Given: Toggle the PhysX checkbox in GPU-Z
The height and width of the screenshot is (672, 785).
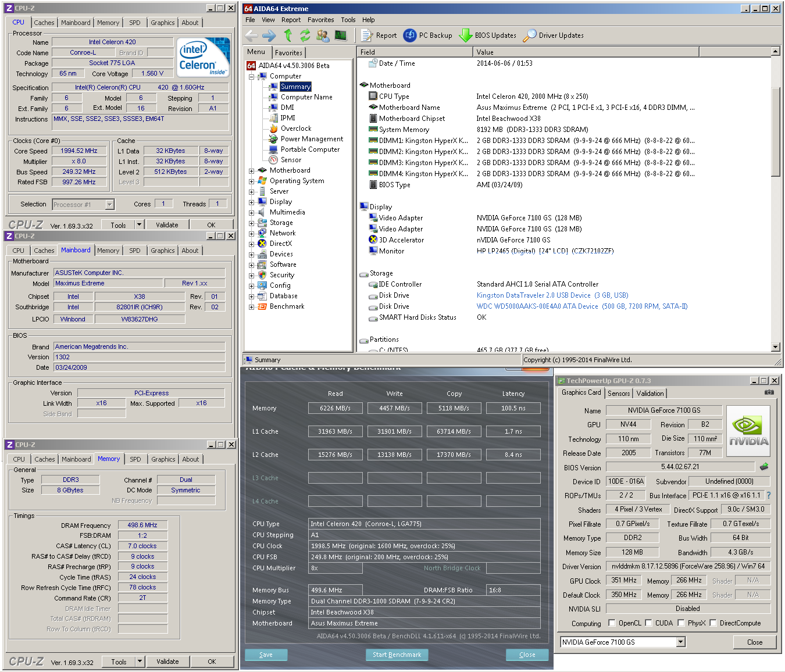Looking at the screenshot, I should pyautogui.click(x=680, y=623).
